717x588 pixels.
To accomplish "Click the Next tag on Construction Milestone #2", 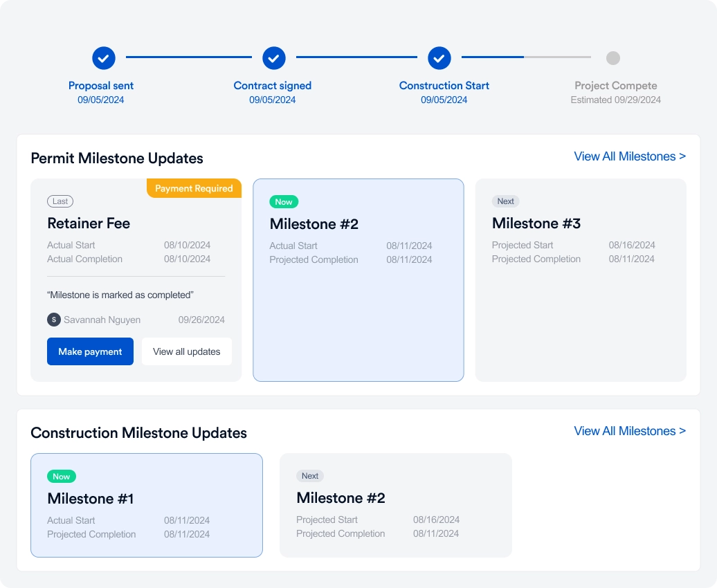I will 310,476.
